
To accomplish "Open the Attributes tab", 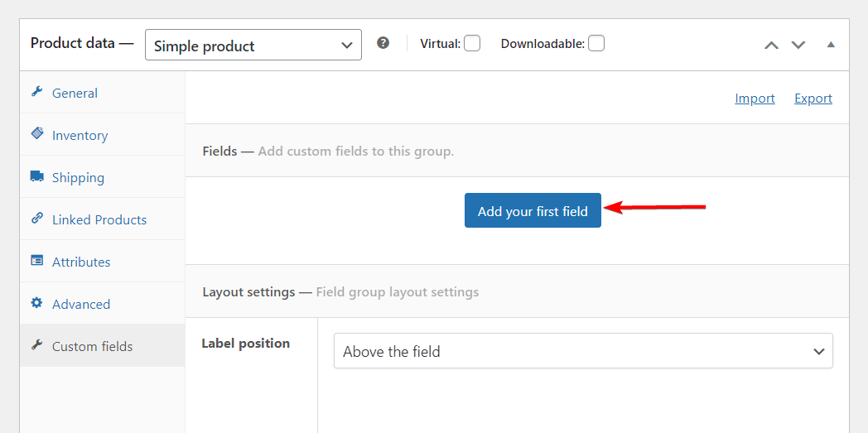I will point(103,261).
